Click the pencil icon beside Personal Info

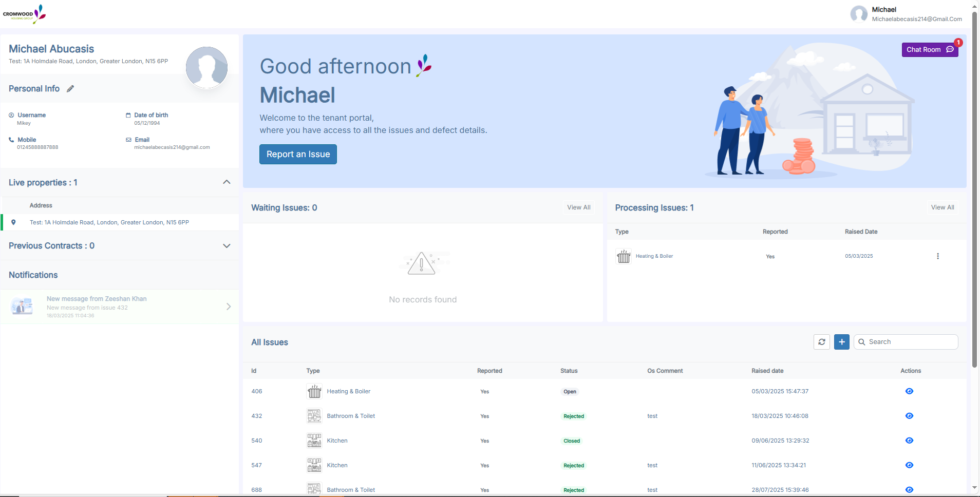pos(70,89)
